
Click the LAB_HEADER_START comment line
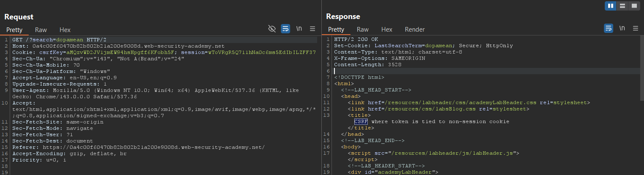pyautogui.click(x=386, y=166)
